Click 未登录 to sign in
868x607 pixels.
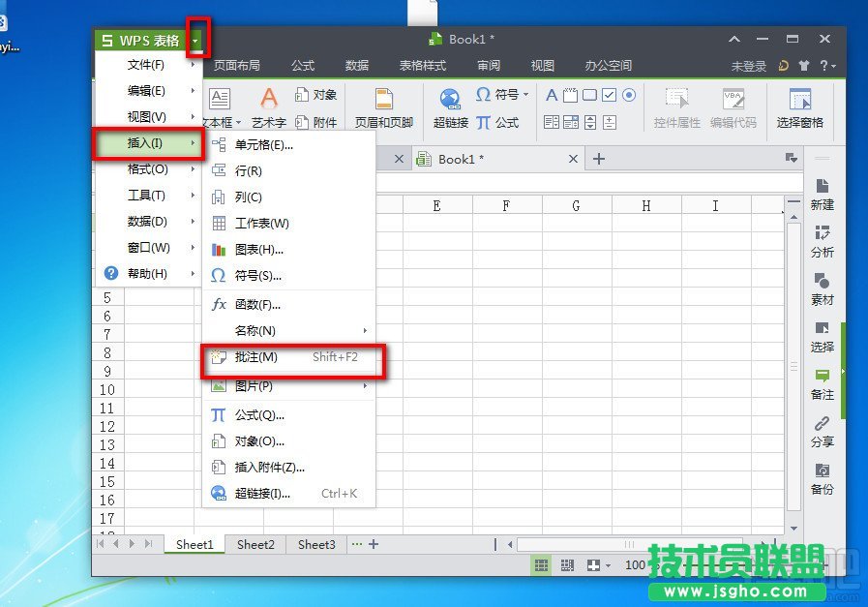[x=748, y=66]
